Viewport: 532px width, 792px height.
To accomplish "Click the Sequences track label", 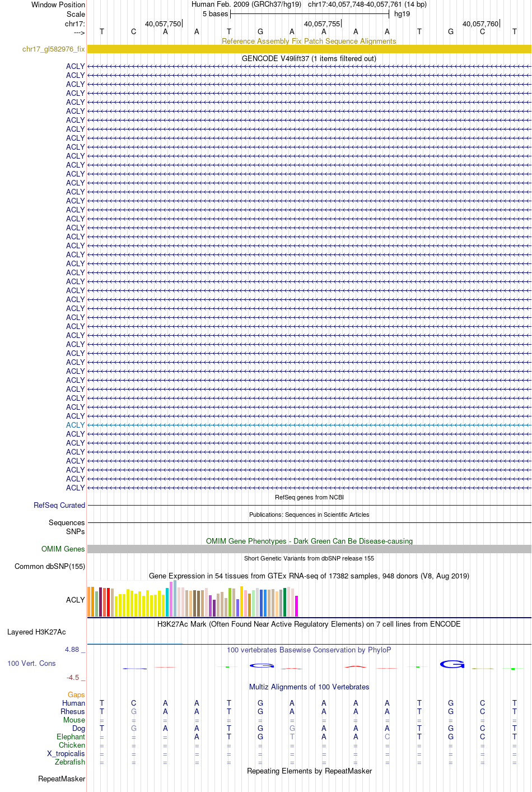I will click(67, 522).
